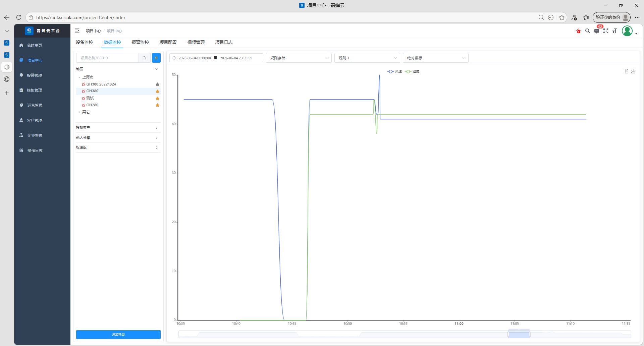Viewport: 644px width, 346px height.
Task: Open font size adjustment icon
Action: point(615,31)
